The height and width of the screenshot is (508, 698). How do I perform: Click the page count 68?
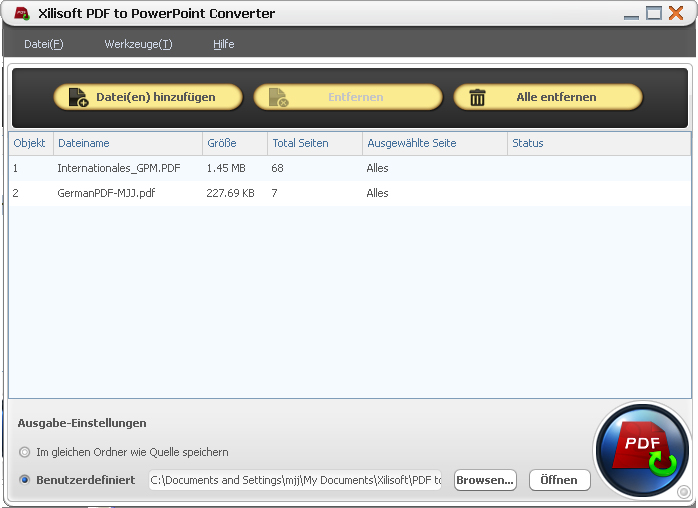pyautogui.click(x=277, y=168)
